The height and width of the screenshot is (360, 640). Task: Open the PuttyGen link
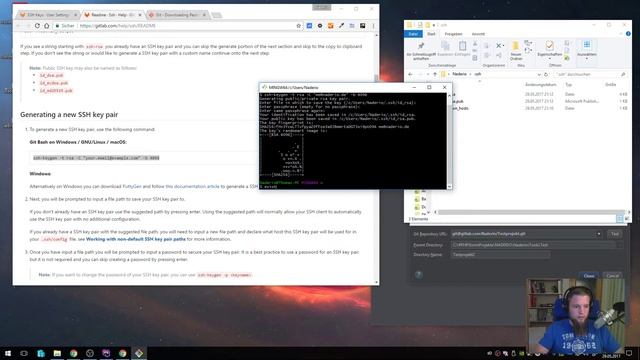click(132, 186)
